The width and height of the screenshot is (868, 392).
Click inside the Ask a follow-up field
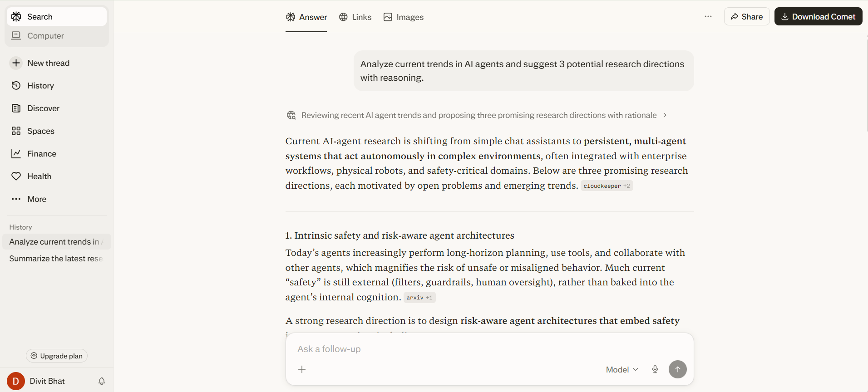coord(454,349)
